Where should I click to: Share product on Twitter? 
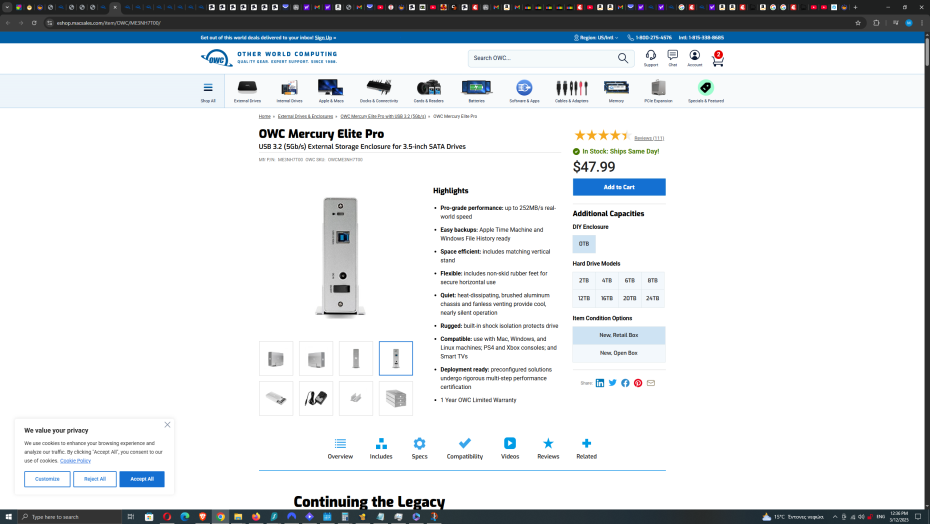613,383
